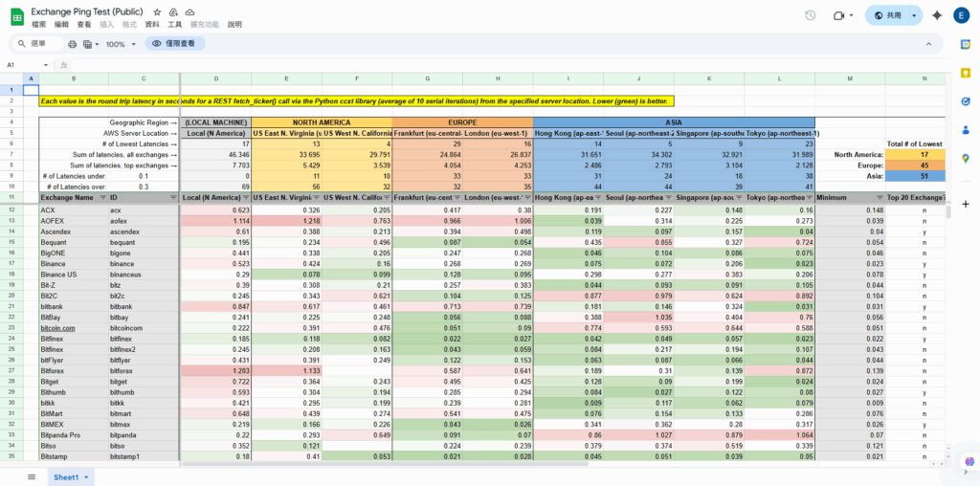Star the Exchange Ping Test document
This screenshot has width=980, height=486.
[x=158, y=11]
